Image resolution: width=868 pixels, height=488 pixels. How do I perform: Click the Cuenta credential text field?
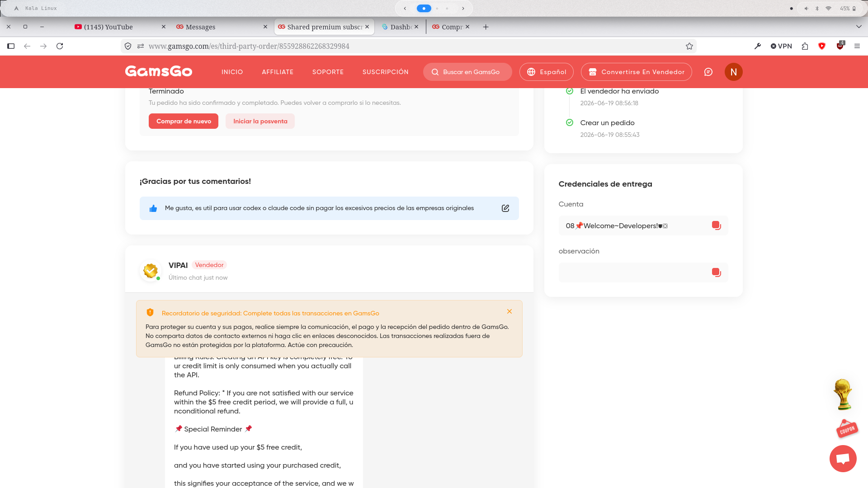tap(643, 225)
